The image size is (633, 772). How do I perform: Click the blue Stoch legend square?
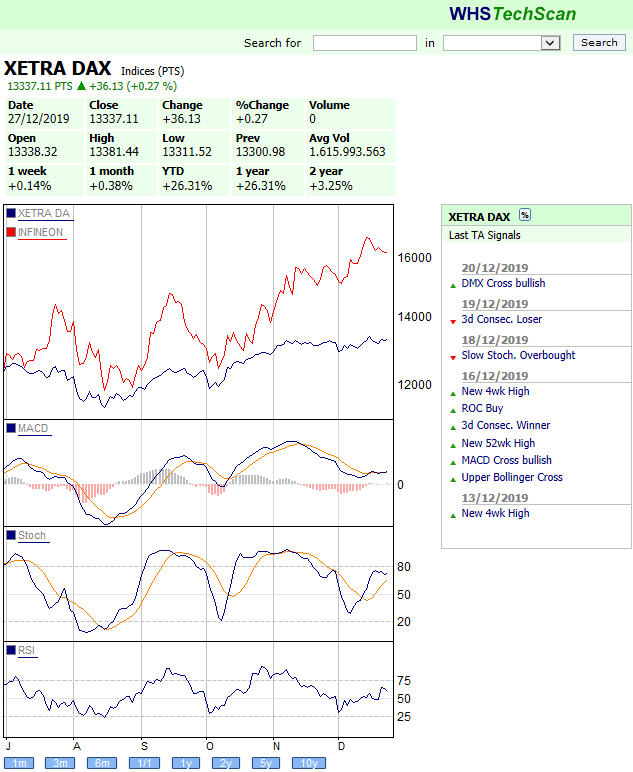click(x=11, y=535)
